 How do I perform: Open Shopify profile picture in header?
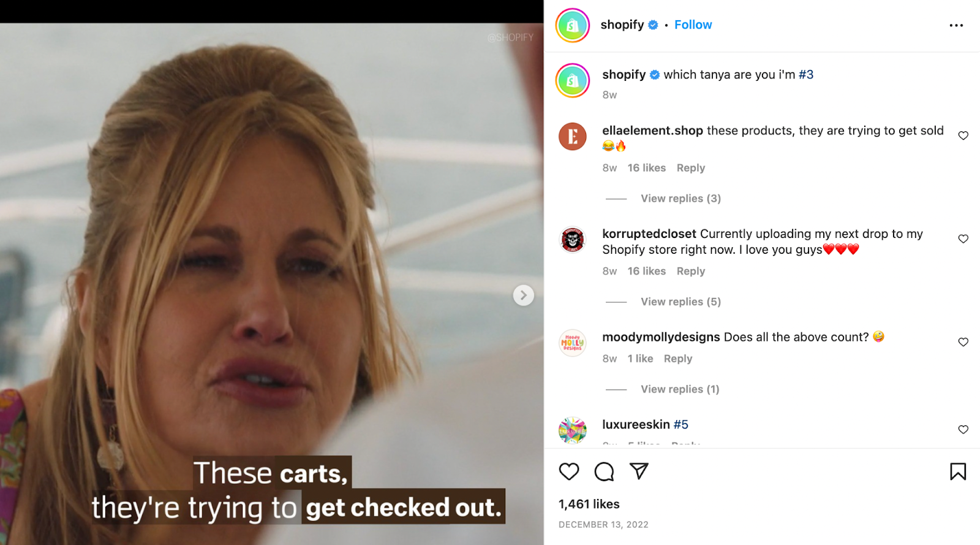coord(573,25)
